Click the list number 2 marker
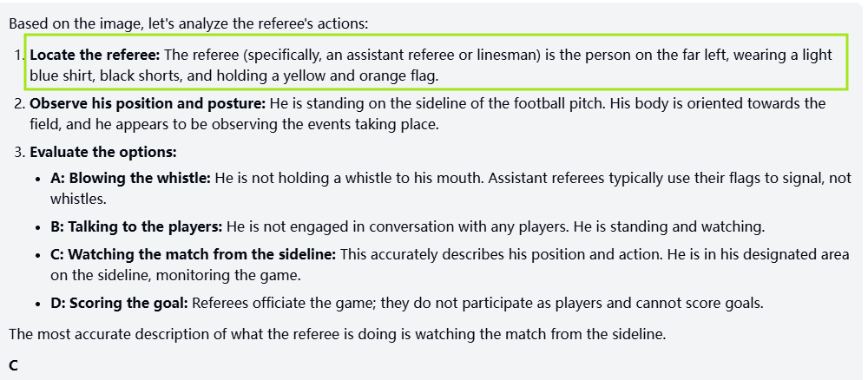Viewport: 868px width, 380px height. coord(17,103)
